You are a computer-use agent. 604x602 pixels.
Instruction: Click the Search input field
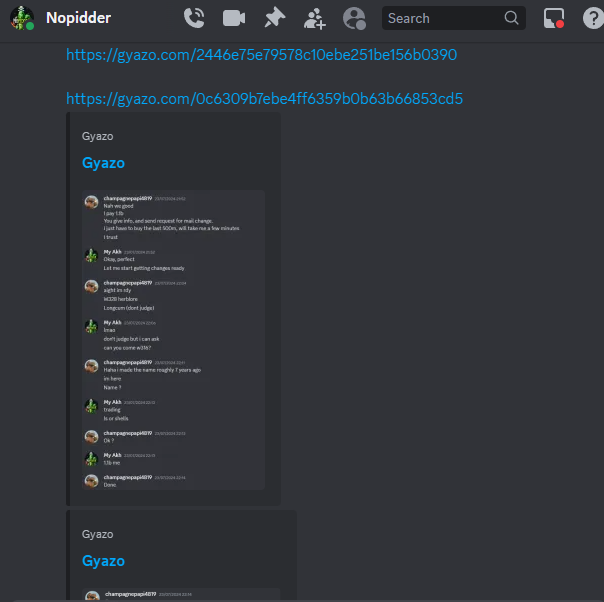pyautogui.click(x=454, y=18)
